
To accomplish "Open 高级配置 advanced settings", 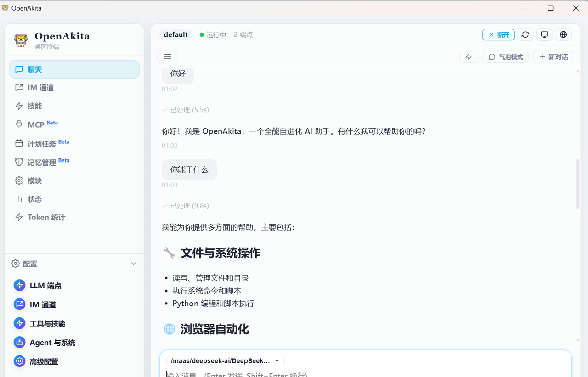I will click(x=74, y=362).
